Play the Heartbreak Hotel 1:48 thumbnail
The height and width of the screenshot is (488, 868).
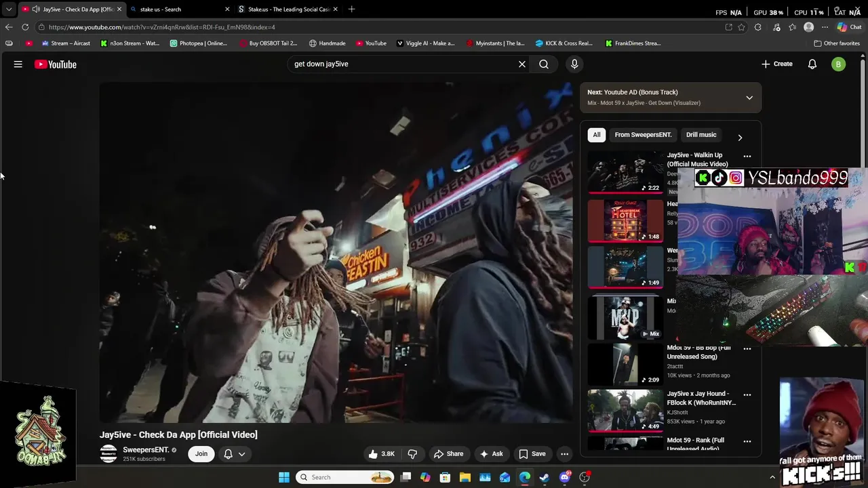click(625, 220)
